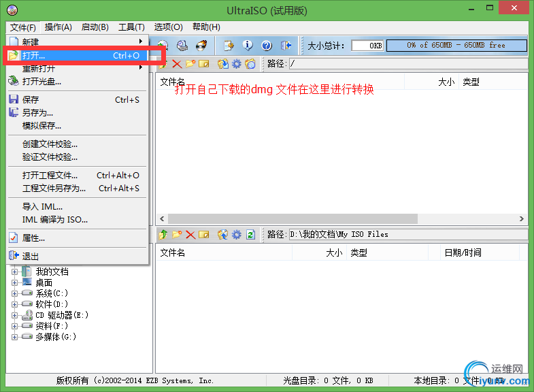Expand the 多媒体(G:) drive node
This screenshot has height=392, width=534.
click(x=14, y=337)
